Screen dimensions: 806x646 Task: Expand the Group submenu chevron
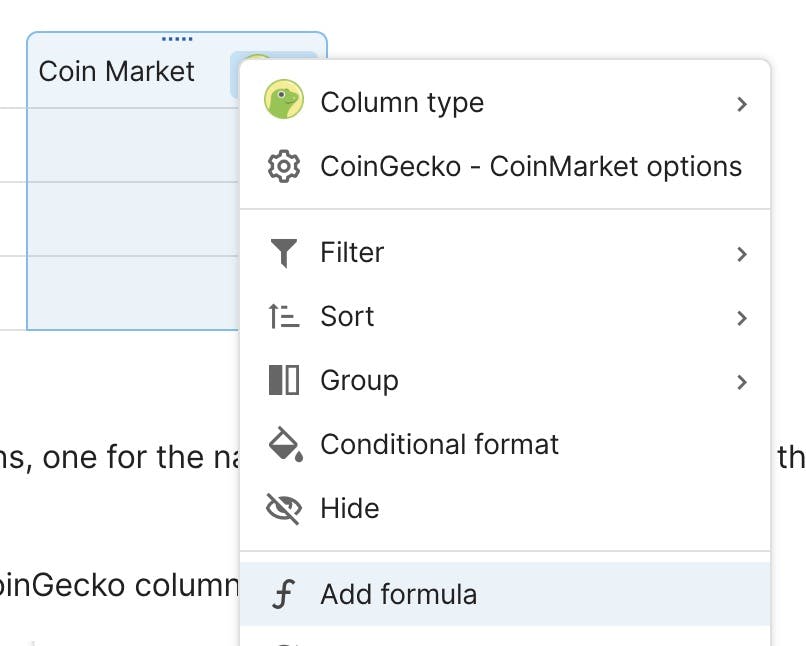pos(741,382)
